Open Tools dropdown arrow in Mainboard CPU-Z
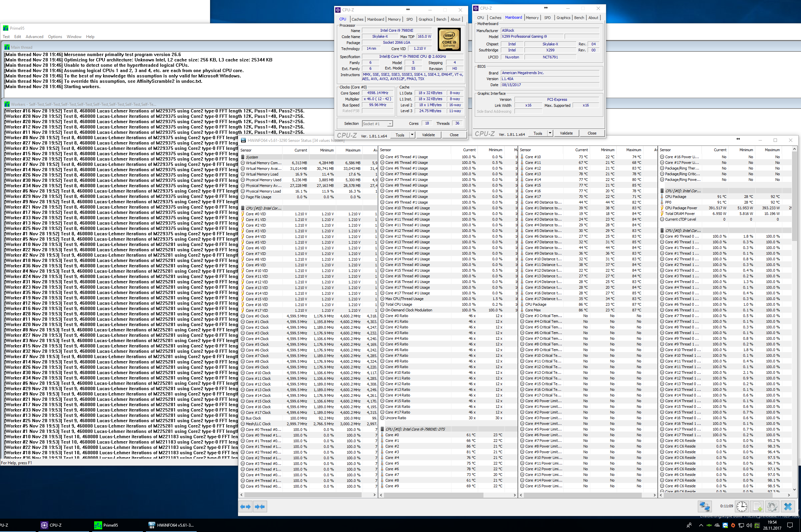 pyautogui.click(x=550, y=133)
